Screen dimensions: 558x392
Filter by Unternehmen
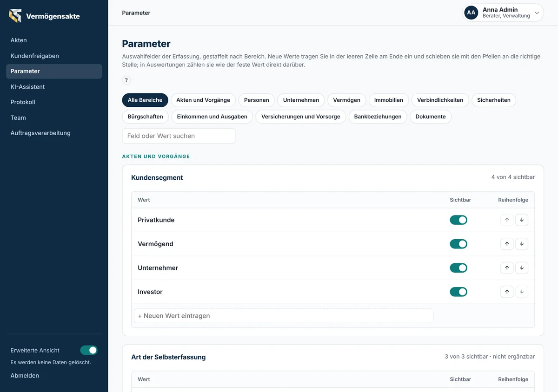301,100
